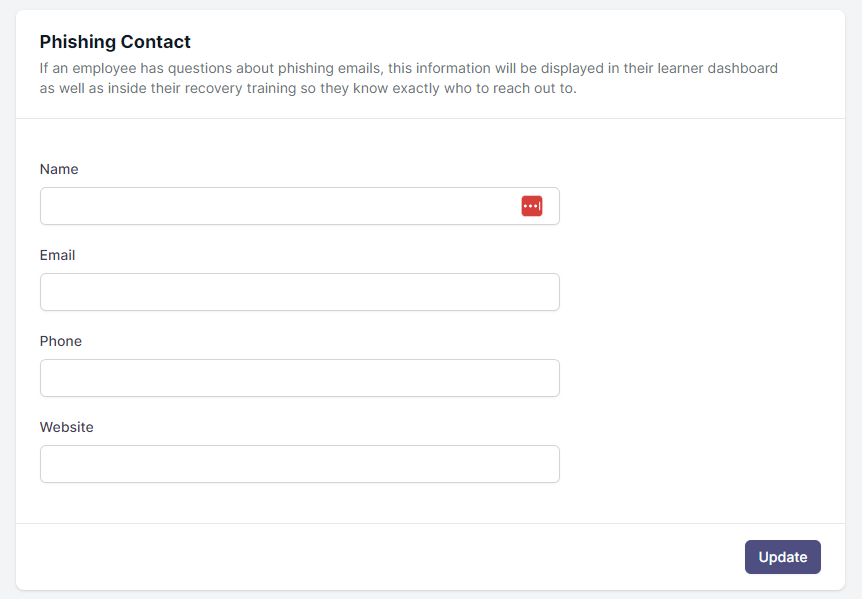The height and width of the screenshot is (599, 862).
Task: Click the word 'Contact' in the title
Action: (156, 42)
